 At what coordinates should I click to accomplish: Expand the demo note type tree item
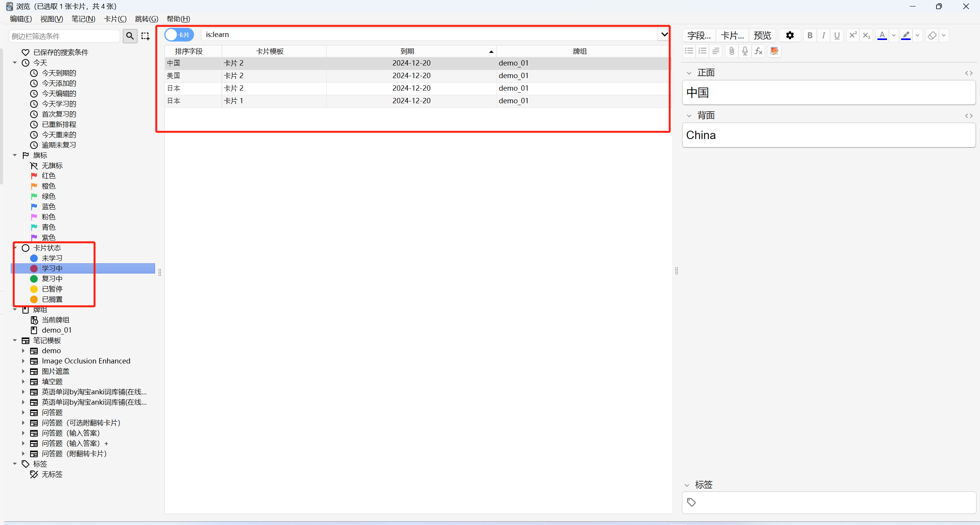[x=23, y=351]
